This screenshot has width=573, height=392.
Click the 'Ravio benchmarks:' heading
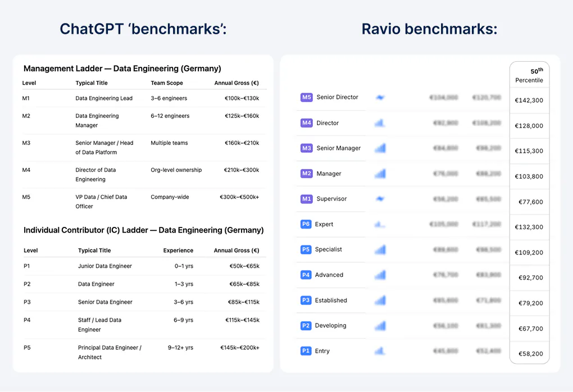point(429,29)
